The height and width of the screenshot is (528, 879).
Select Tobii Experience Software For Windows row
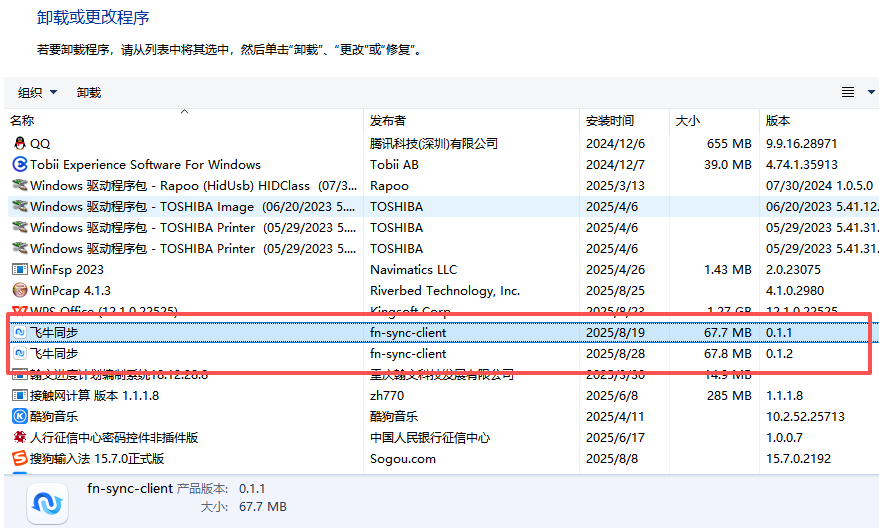click(443, 164)
